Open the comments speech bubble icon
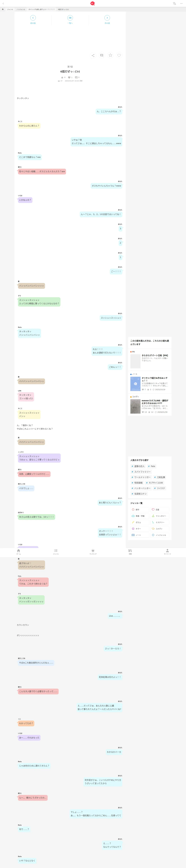The height and width of the screenshot is (868, 186). [x=102, y=55]
